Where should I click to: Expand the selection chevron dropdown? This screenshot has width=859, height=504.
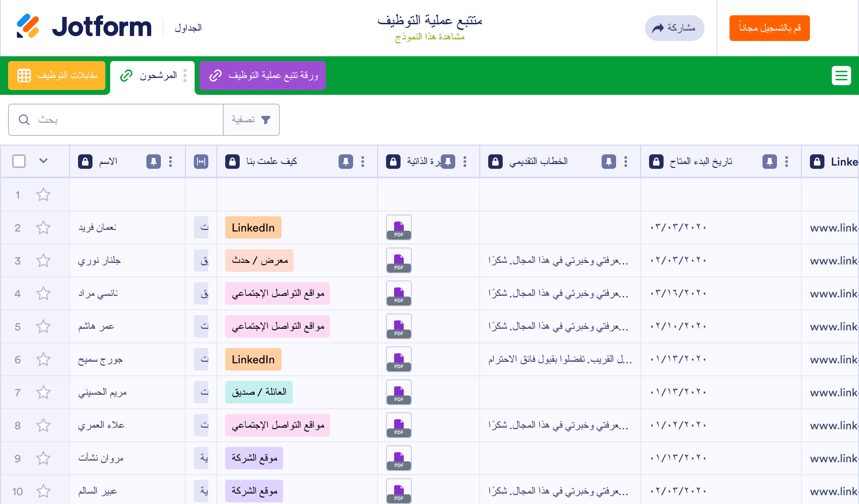(x=43, y=161)
